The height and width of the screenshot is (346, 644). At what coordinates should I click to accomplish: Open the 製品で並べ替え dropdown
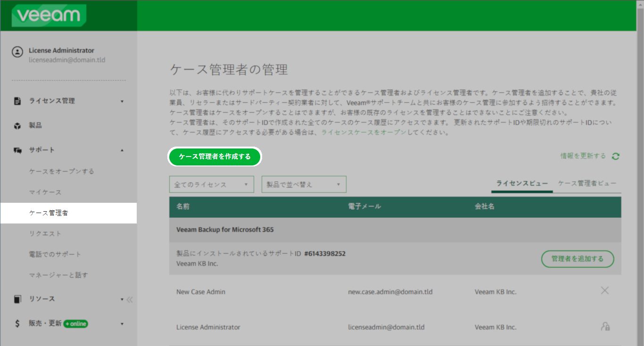[x=304, y=184]
